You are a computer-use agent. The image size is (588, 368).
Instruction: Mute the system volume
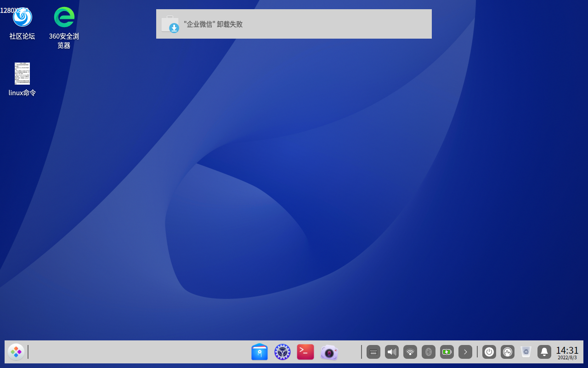click(391, 352)
